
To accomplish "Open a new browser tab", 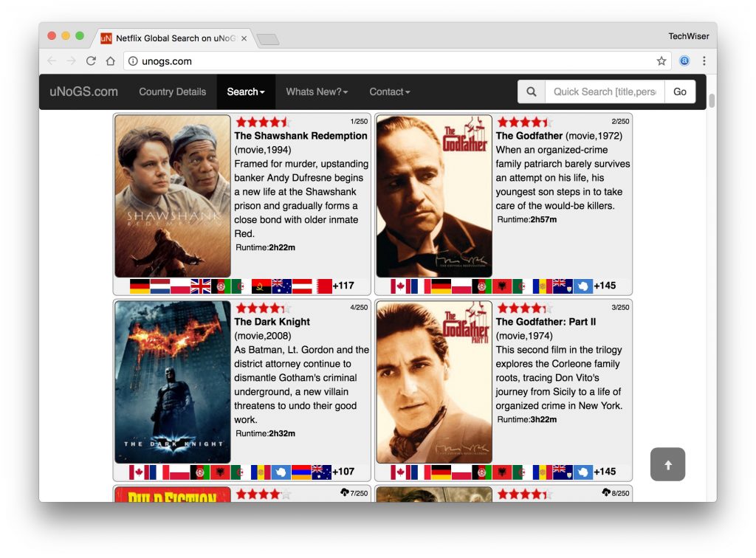I will [268, 40].
